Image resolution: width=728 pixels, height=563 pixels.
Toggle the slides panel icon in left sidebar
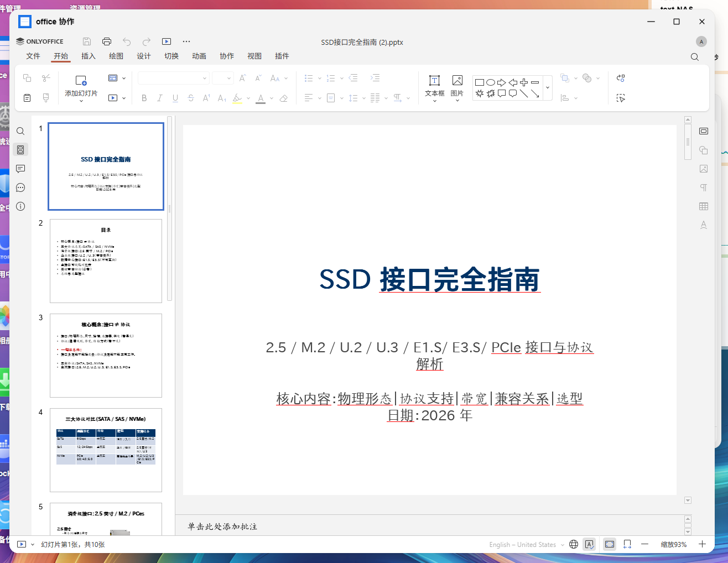tap(20, 150)
